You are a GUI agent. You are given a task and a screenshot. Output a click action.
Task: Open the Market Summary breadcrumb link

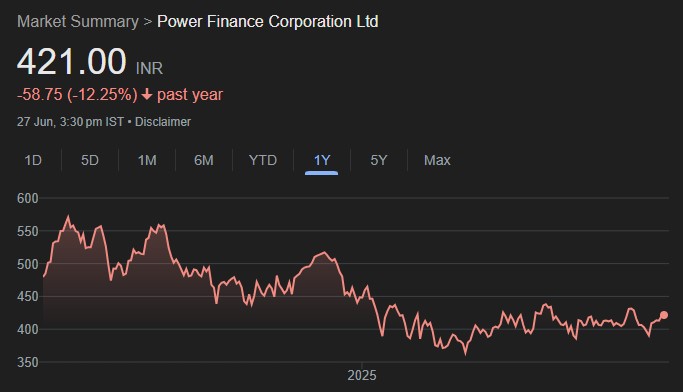point(78,21)
